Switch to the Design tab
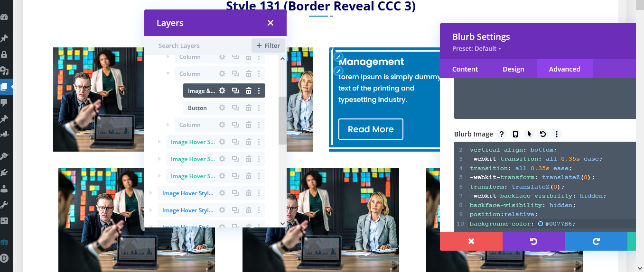644x272 pixels. pyautogui.click(x=513, y=69)
